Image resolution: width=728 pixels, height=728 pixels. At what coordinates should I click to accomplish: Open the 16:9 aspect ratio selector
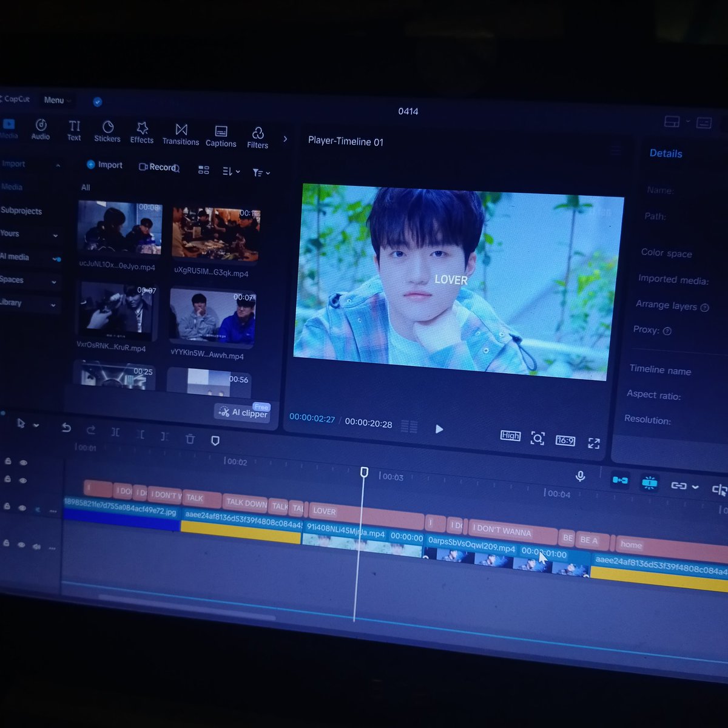point(565,440)
